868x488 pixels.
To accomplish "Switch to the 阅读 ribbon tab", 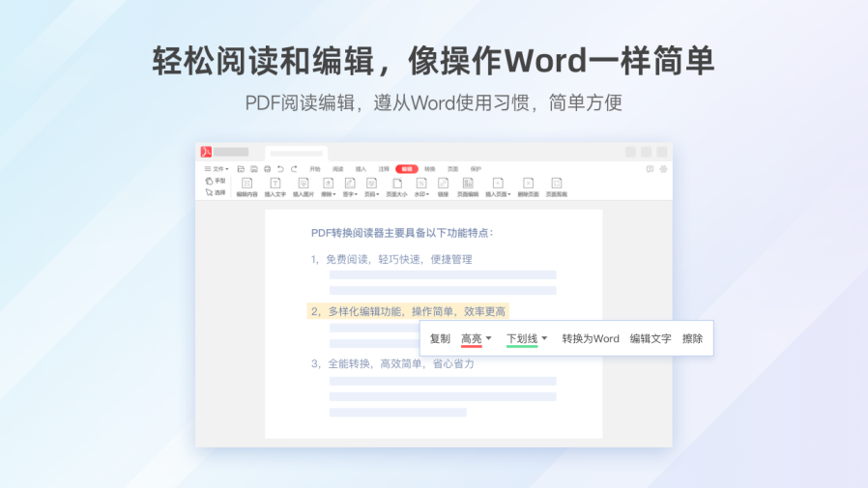I will [337, 169].
